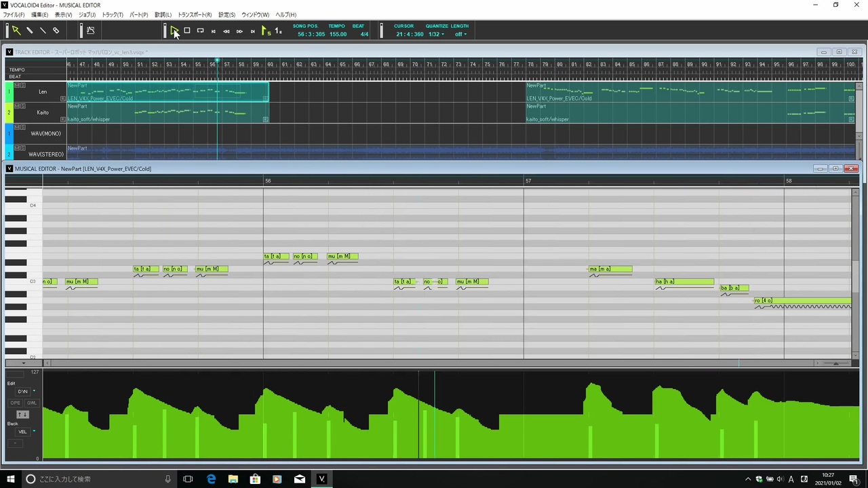Viewport: 868px width, 488px height.
Task: Toggle render button on Kaito track
Action: [x=63, y=119]
